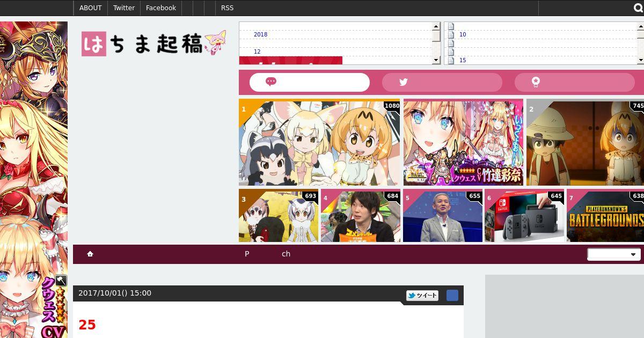Switch to the Twitter bird ranking tab
Viewport: 644px width, 338px height.
pyautogui.click(x=442, y=82)
